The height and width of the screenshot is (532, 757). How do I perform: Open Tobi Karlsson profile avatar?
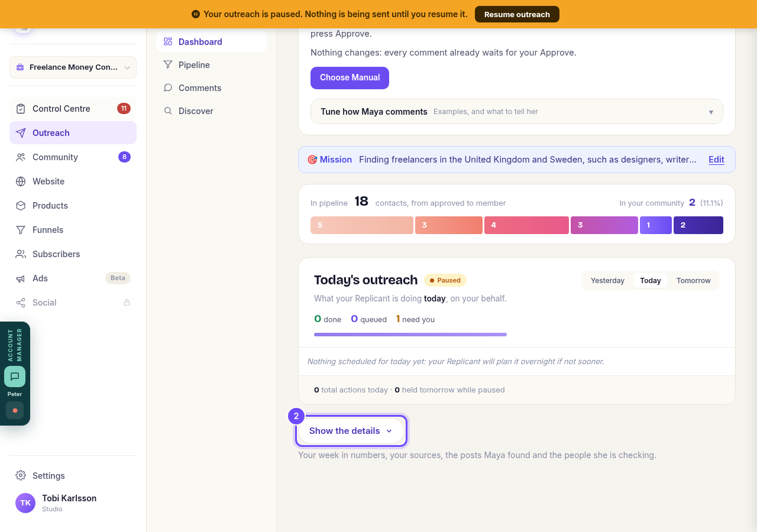[x=25, y=503]
